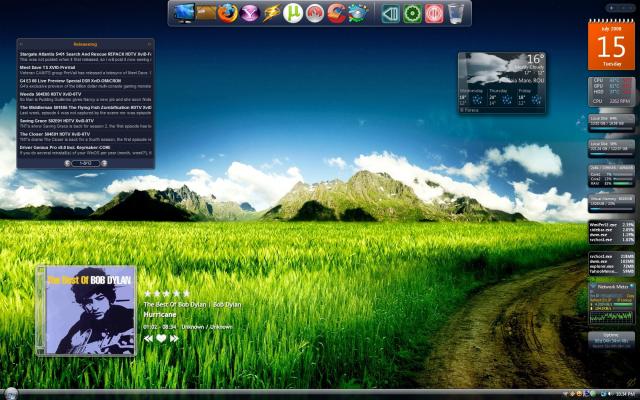The height and width of the screenshot is (400, 640).
Task: Click the red pause dock icon
Action: (434, 13)
